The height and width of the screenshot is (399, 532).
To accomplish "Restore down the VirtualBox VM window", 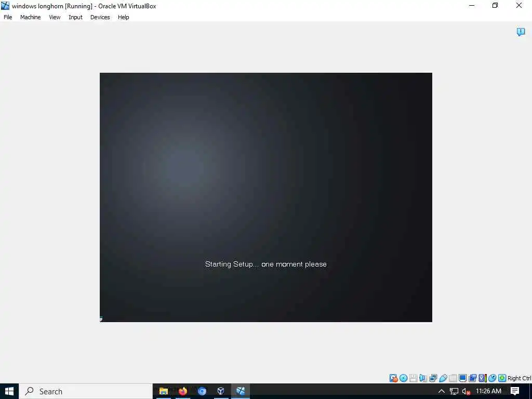I will pos(495,5).
